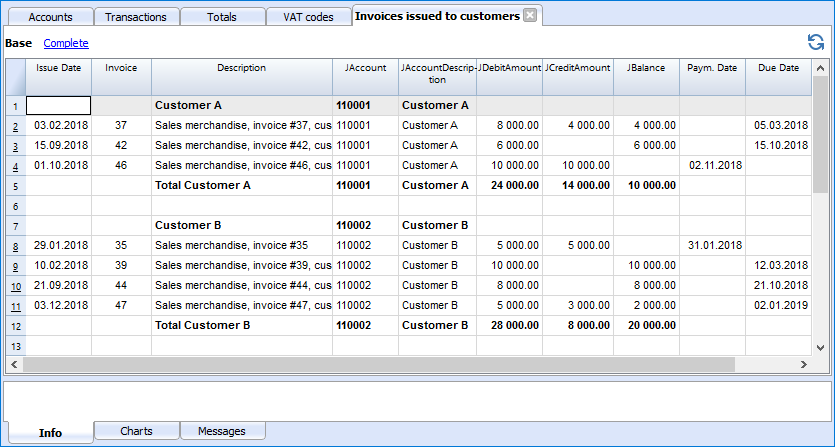The width and height of the screenshot is (835, 447).
Task: Click the Invoice column header
Action: point(121,77)
